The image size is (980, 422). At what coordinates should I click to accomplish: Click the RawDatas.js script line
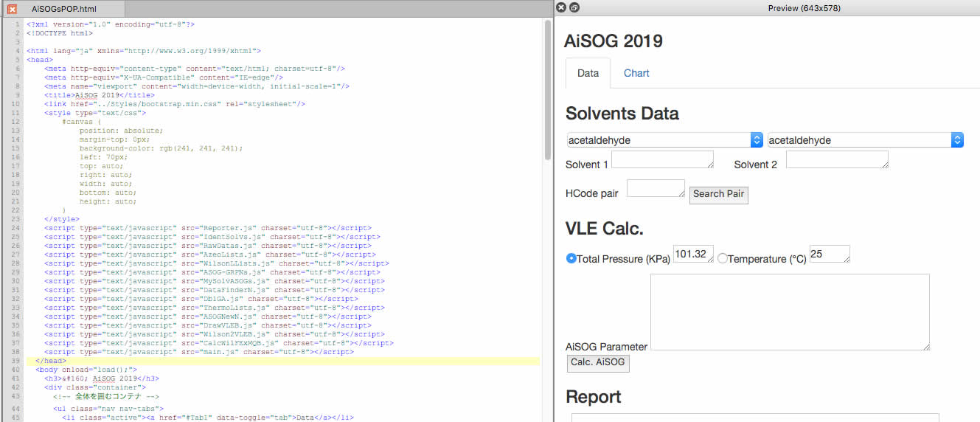click(210, 246)
